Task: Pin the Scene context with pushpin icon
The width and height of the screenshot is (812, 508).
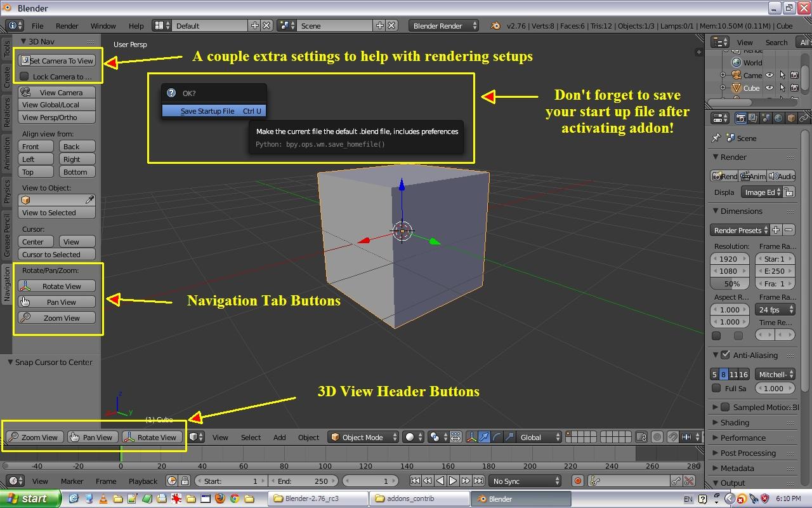Action: [x=716, y=138]
